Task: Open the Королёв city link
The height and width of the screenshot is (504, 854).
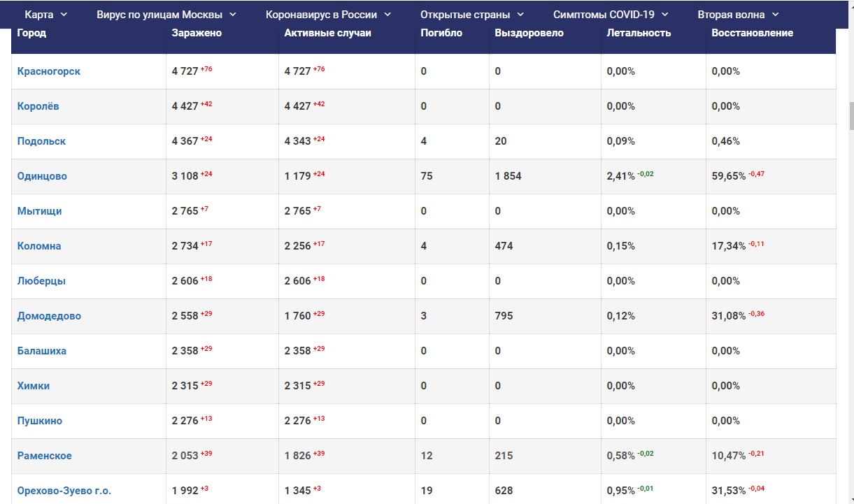Action: point(38,106)
